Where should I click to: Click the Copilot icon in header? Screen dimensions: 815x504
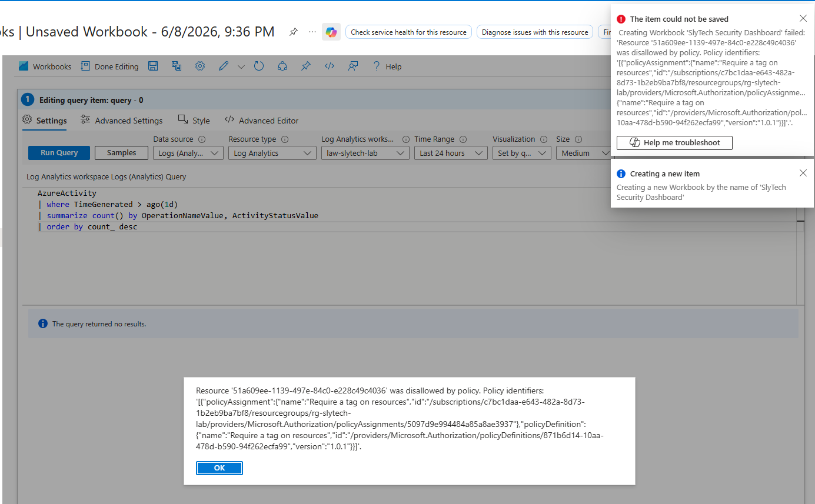(x=331, y=32)
